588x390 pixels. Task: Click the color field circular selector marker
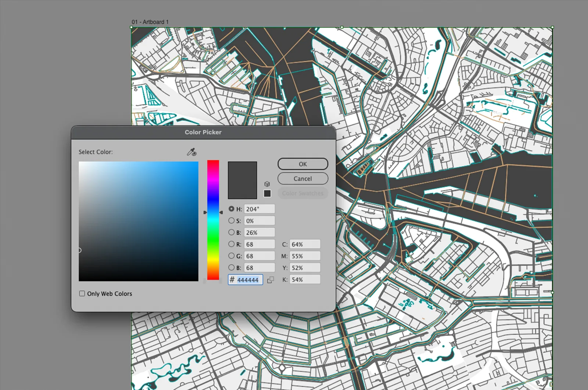(x=79, y=250)
